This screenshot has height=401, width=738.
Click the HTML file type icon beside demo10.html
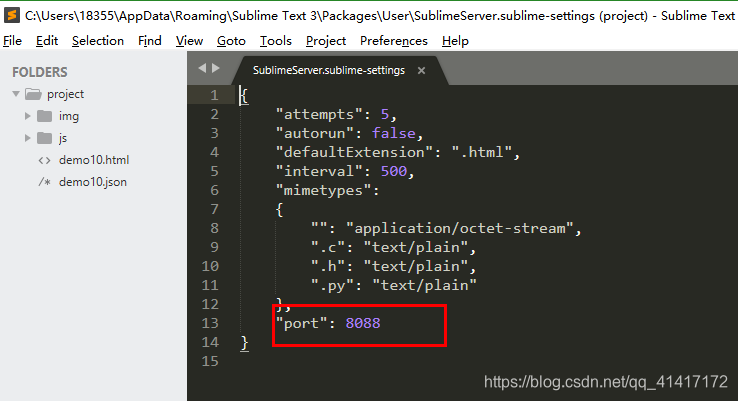click(x=44, y=160)
